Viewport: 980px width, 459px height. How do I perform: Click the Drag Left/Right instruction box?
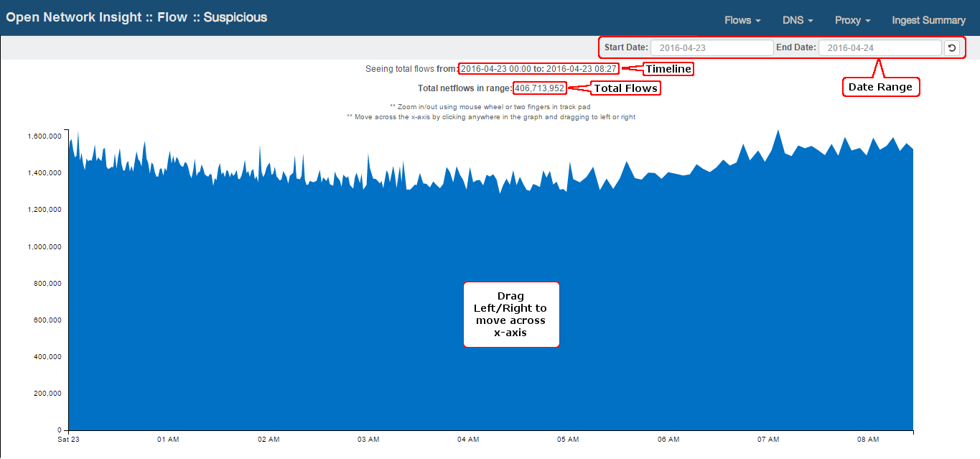tap(510, 315)
